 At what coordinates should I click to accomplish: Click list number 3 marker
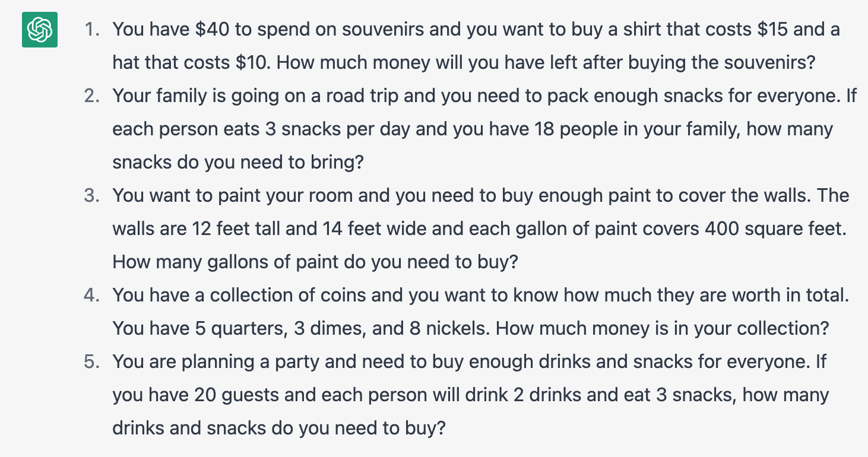[x=91, y=195]
